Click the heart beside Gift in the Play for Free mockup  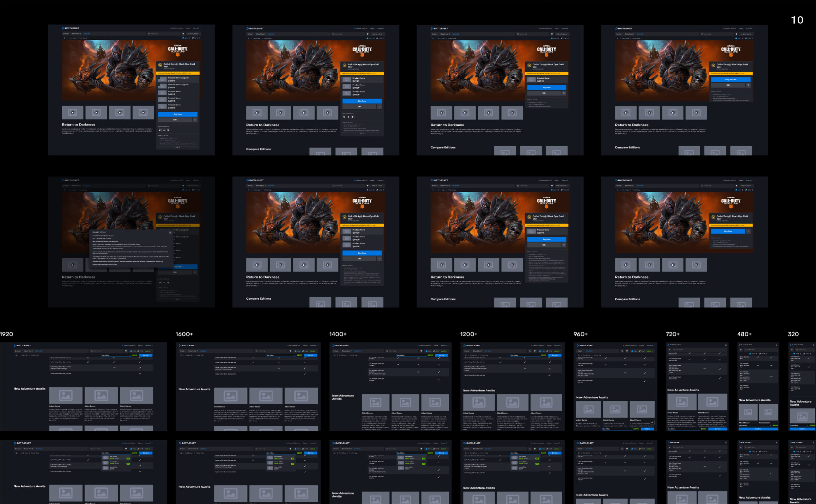coord(748,85)
